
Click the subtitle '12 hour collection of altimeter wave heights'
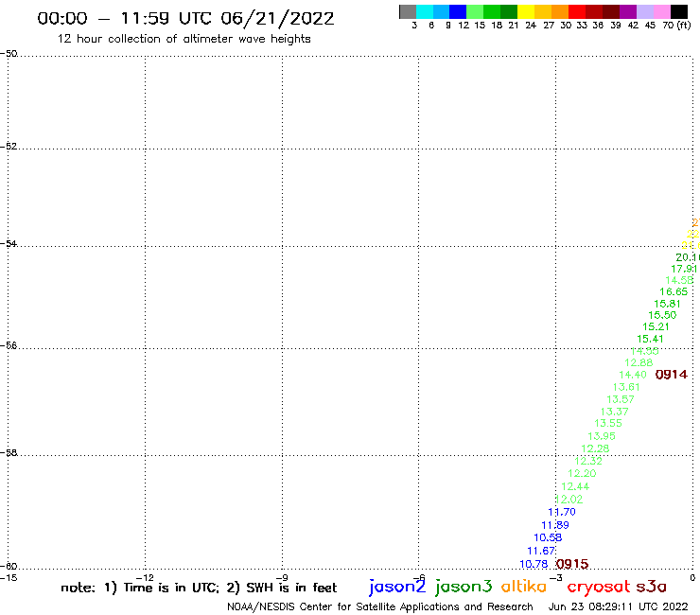click(x=184, y=39)
